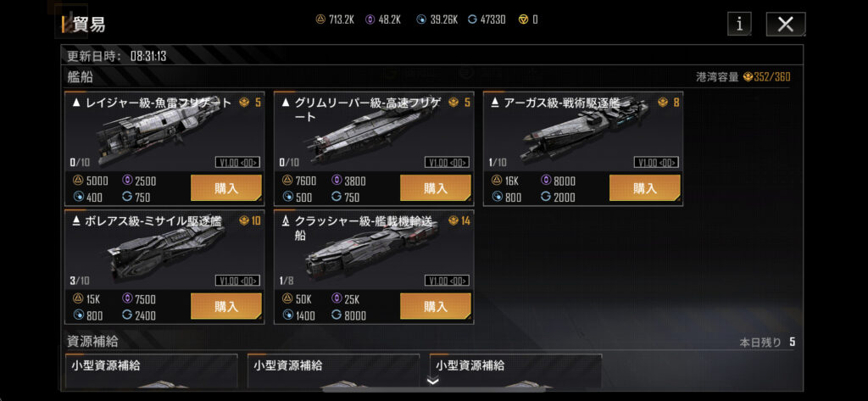This screenshot has height=401, width=868.
Task: Click the blue deuterium icon showing 39.26K
Action: click(x=421, y=20)
